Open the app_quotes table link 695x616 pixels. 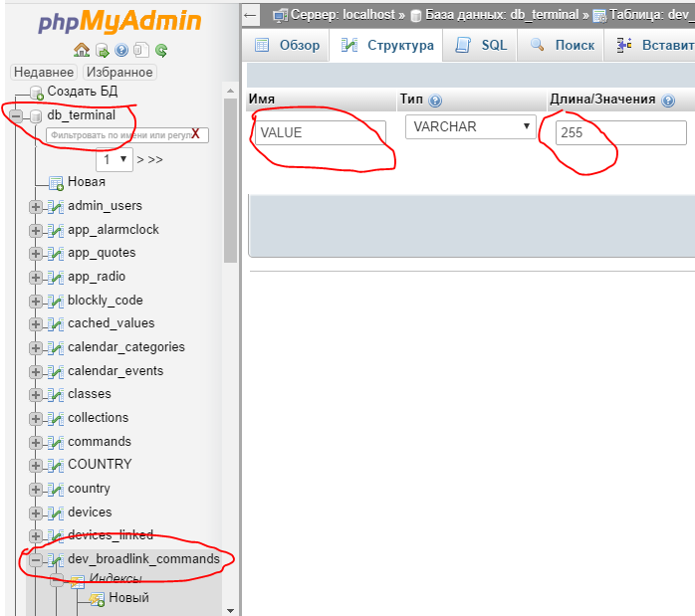click(102, 253)
